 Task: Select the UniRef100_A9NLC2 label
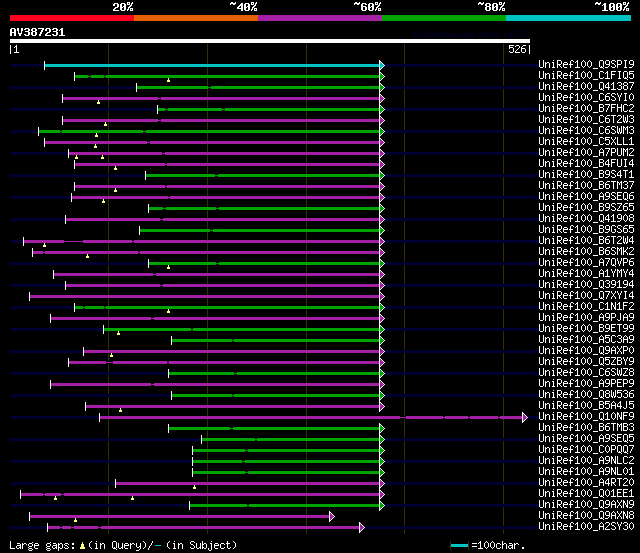(x=586, y=461)
